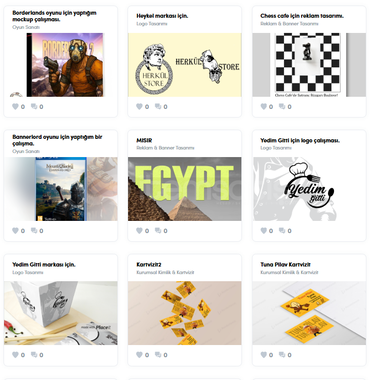This screenshot has width=377, height=380.
Task: Like the Bannerlord game artwork card
Action: (15, 230)
